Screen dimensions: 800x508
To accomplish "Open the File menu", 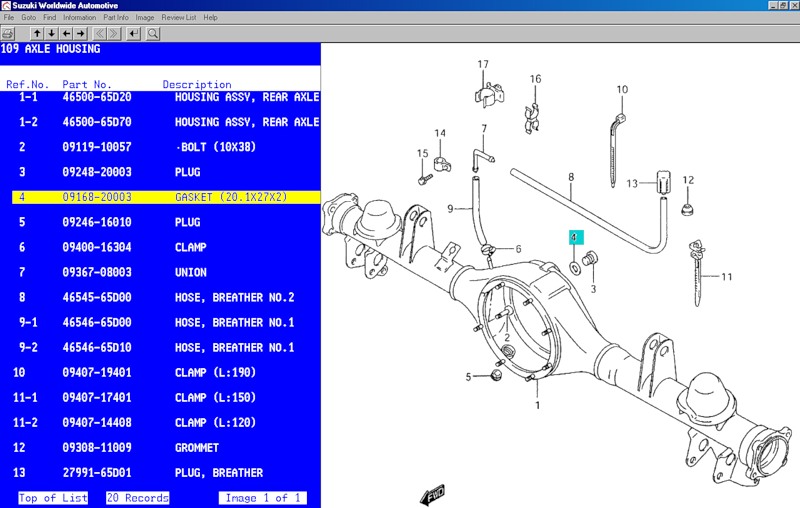I will 10,18.
